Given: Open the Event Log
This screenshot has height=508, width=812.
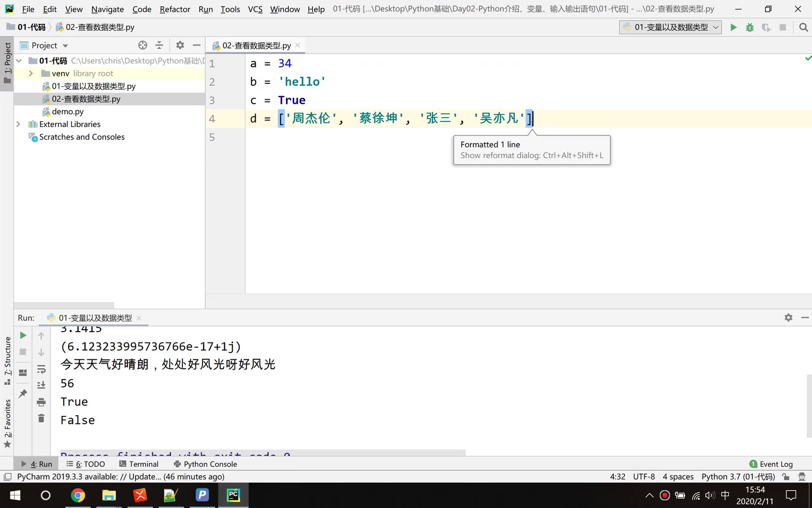Looking at the screenshot, I should 771,464.
